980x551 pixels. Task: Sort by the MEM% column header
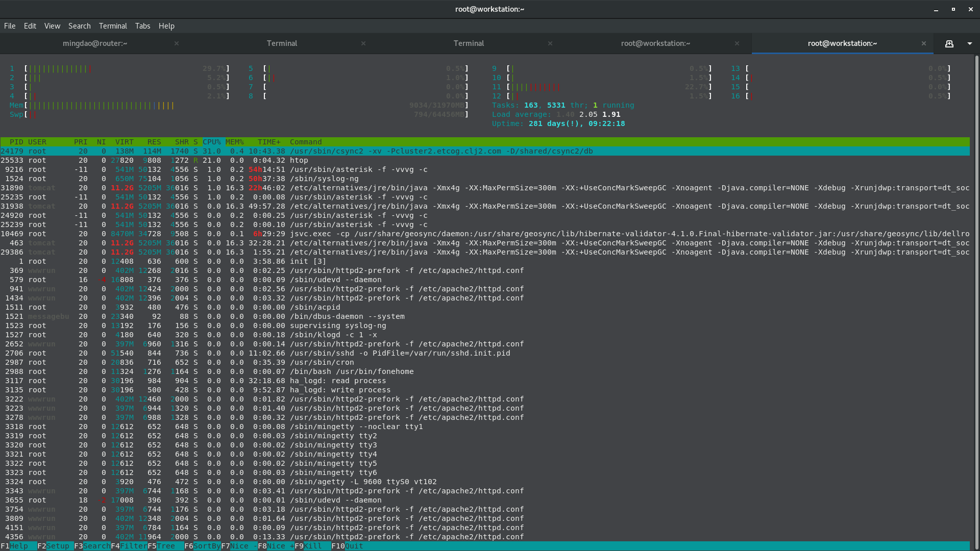pyautogui.click(x=235, y=142)
